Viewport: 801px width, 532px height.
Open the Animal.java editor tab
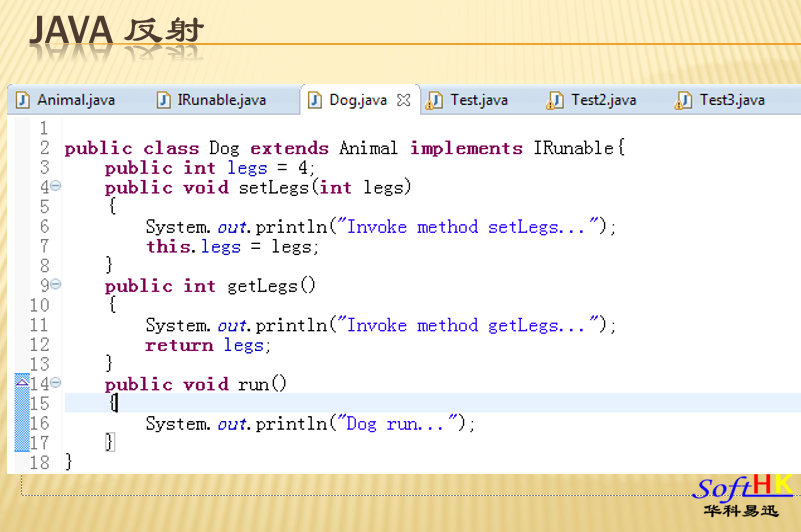(66, 100)
